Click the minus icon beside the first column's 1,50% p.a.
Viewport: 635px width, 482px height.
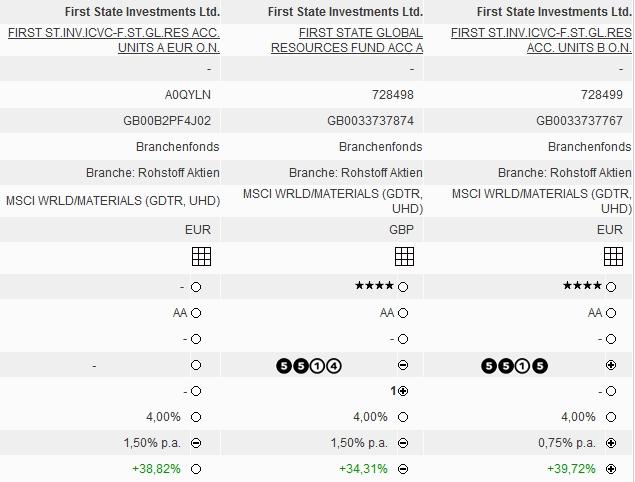tap(196, 443)
